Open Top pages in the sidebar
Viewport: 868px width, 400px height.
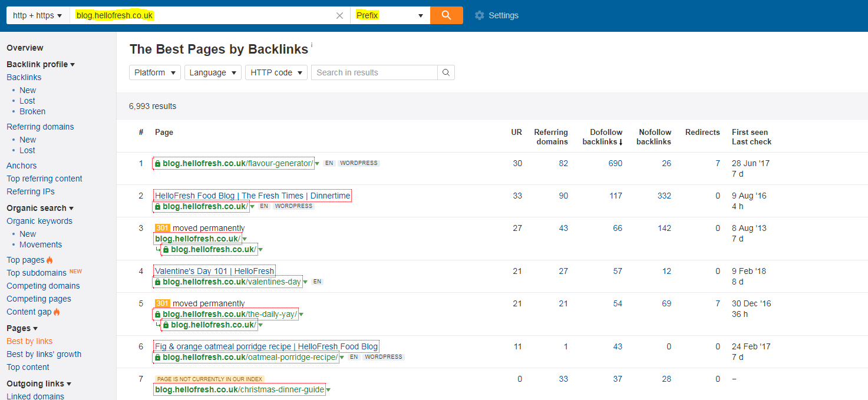tap(25, 260)
